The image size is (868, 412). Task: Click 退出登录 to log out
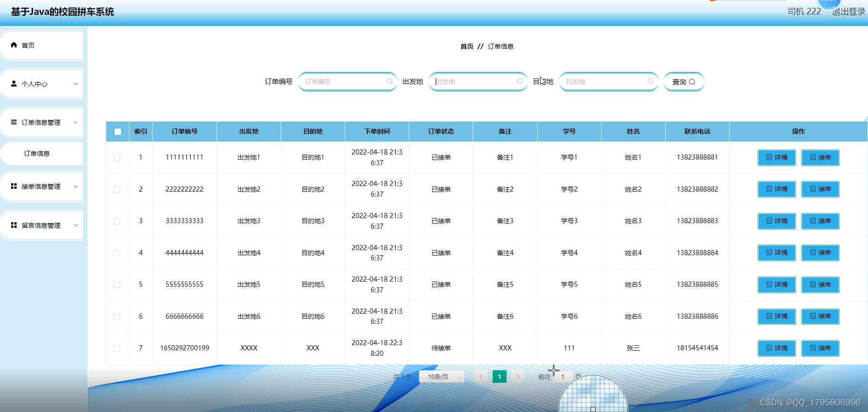tap(849, 12)
